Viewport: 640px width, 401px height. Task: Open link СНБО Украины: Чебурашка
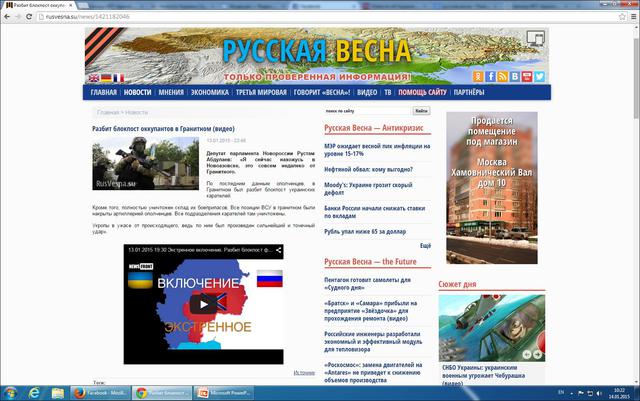pos(484,375)
